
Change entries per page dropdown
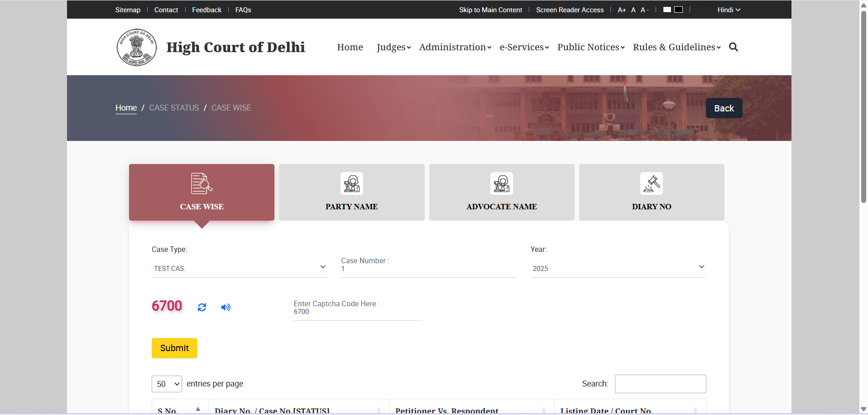click(167, 384)
